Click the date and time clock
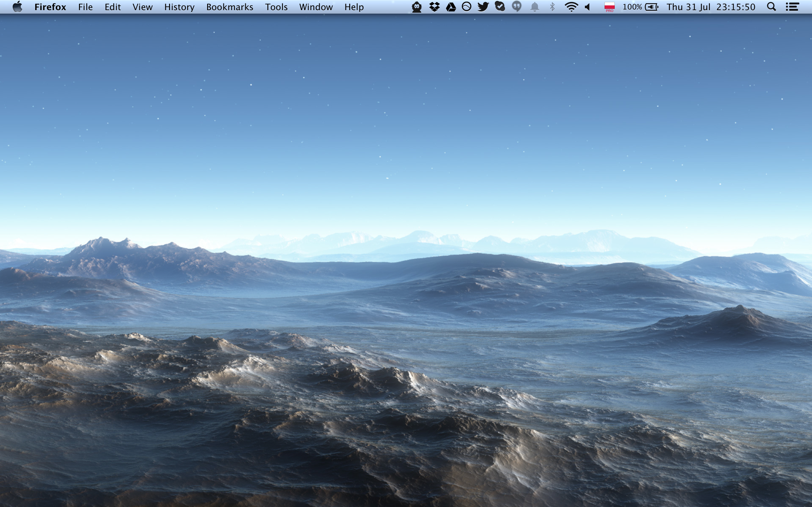Image resolution: width=812 pixels, height=507 pixels. 711,7
